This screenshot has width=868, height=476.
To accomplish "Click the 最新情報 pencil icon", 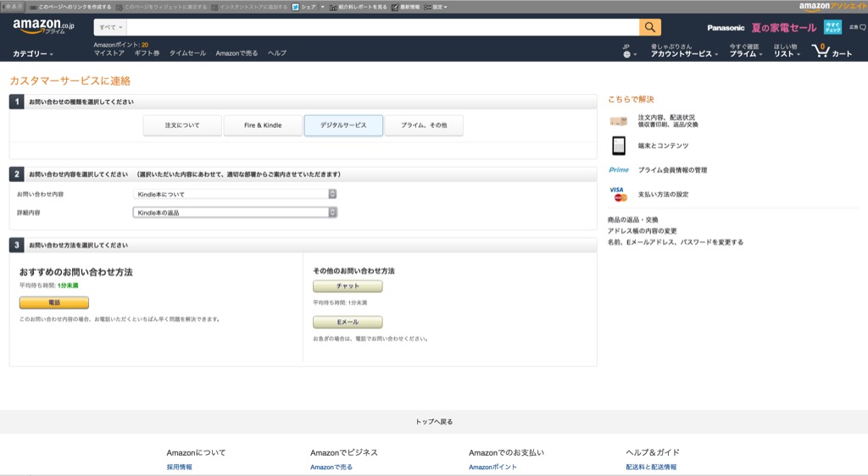I will coord(395,7).
